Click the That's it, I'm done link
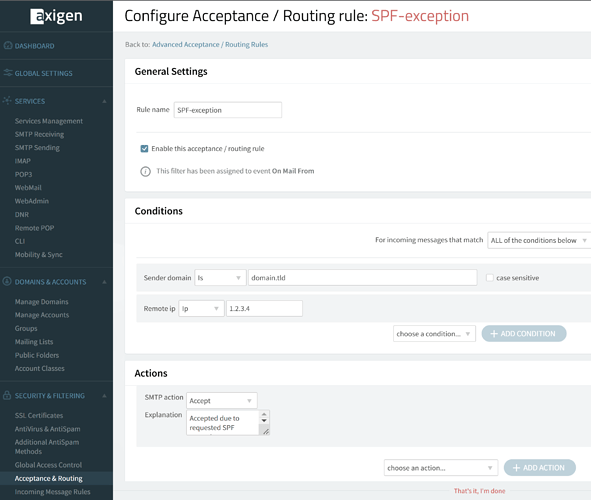Image resolution: width=591 pixels, height=500 pixels. click(x=479, y=491)
